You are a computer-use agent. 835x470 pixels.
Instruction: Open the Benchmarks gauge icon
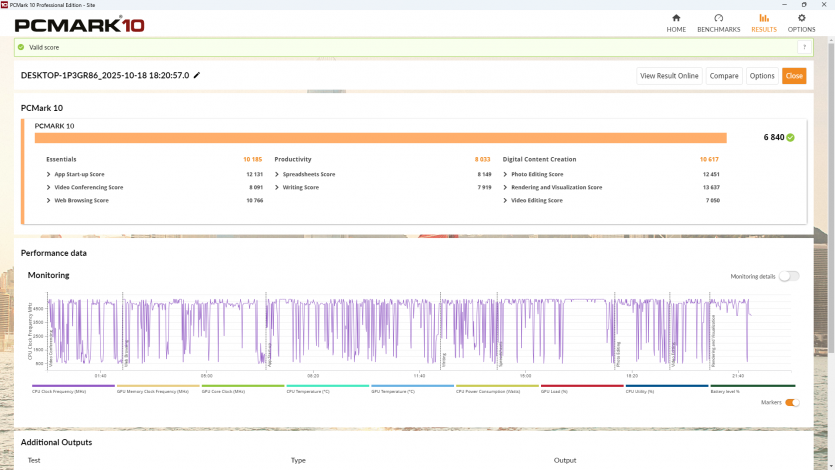(718, 18)
